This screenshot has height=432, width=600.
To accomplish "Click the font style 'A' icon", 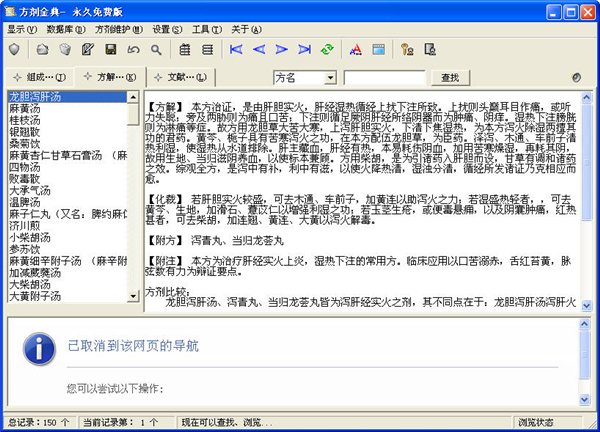I will point(355,49).
